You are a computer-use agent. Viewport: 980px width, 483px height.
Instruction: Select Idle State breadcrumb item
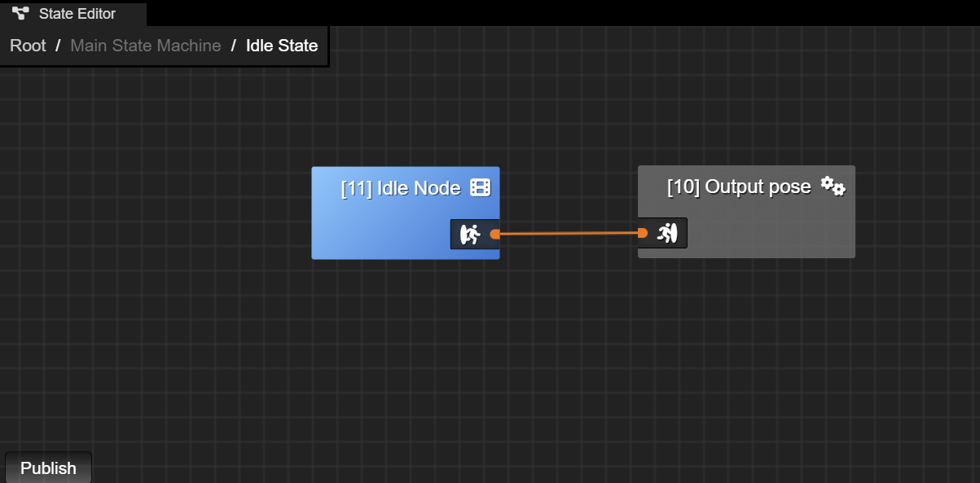(282, 46)
